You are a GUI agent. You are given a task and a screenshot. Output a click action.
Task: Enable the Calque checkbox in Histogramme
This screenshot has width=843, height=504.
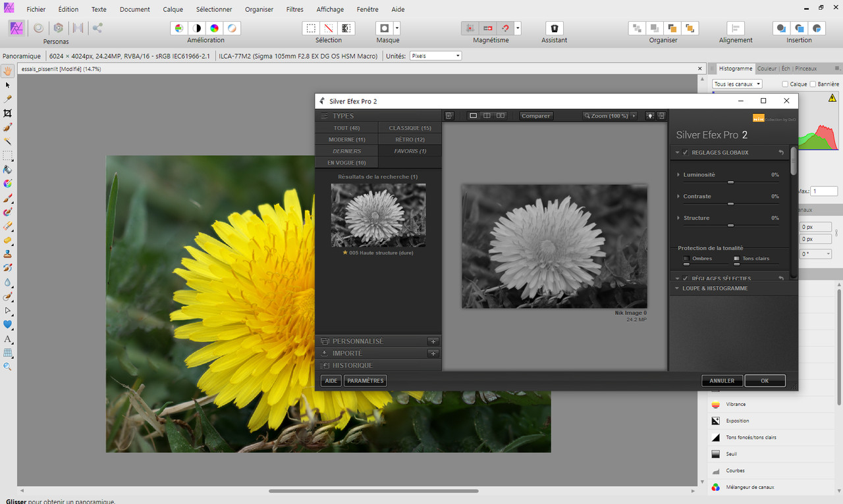pos(785,84)
